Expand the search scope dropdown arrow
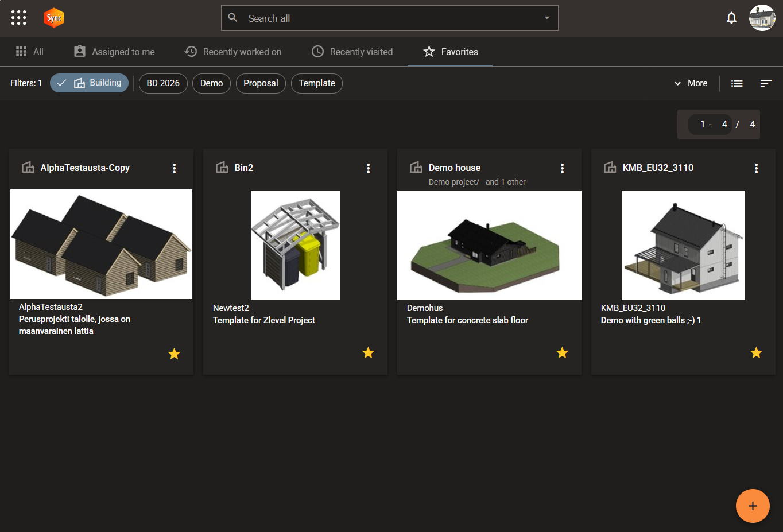 pos(547,18)
